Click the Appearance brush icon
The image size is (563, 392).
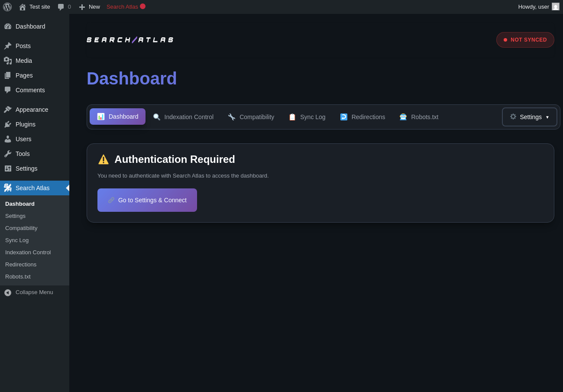[x=8, y=110]
